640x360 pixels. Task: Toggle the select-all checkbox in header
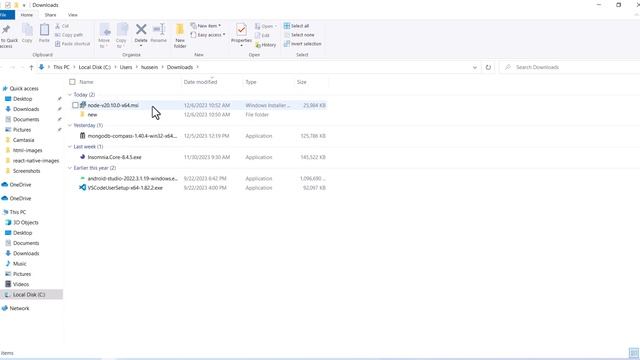pyautogui.click(x=72, y=82)
